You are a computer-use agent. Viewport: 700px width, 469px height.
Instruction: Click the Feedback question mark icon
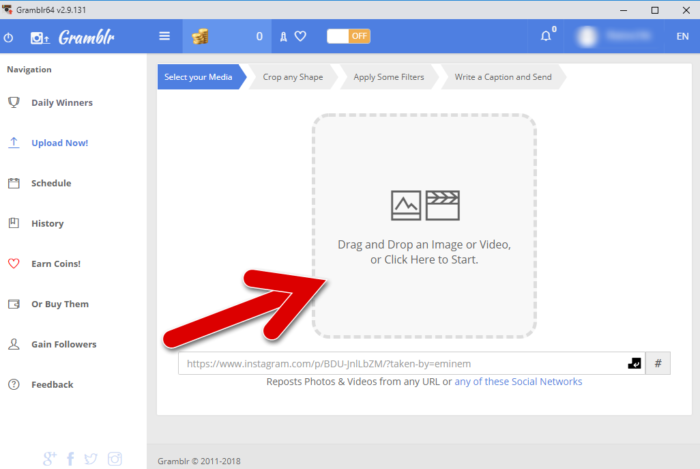(14, 384)
